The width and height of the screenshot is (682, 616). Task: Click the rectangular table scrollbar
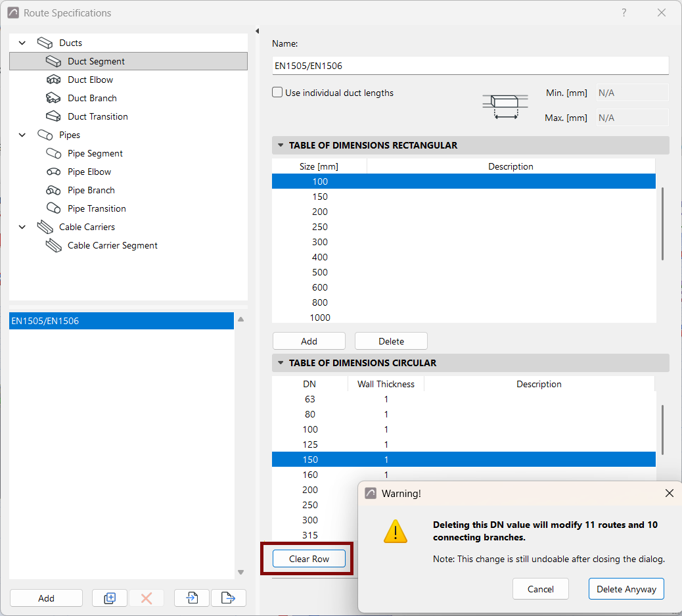(x=662, y=224)
